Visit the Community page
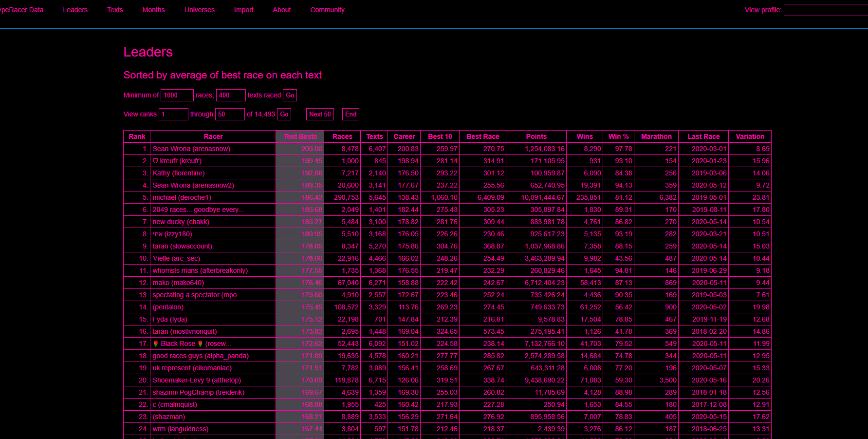This screenshot has width=868, height=439. (327, 10)
